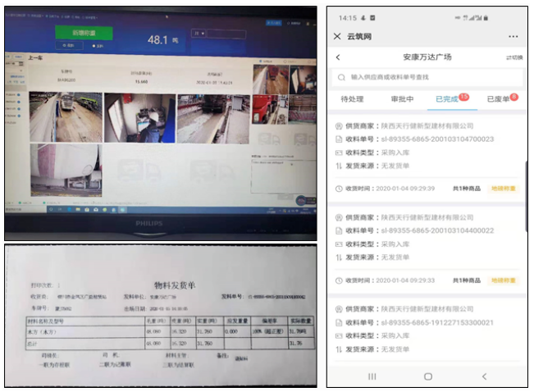The width and height of the screenshot is (534, 392).
Task: Switch to the 审批中 tab
Action: click(x=402, y=99)
